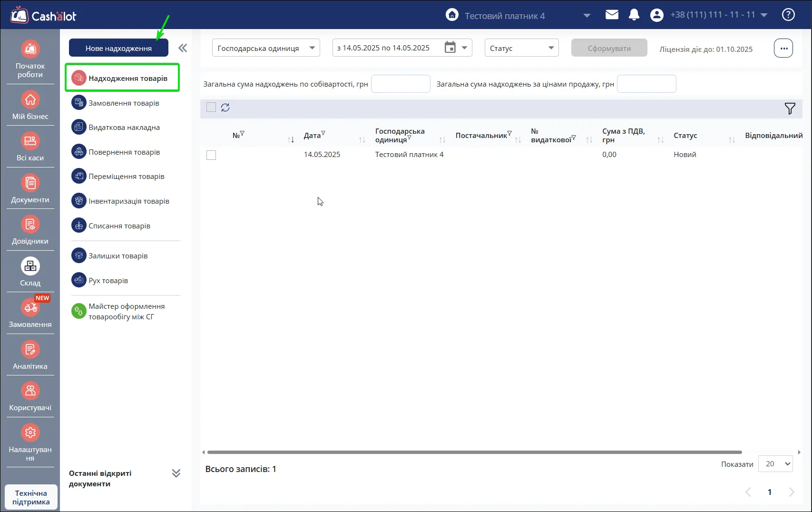Open the calendar date picker icon

[x=450, y=48]
